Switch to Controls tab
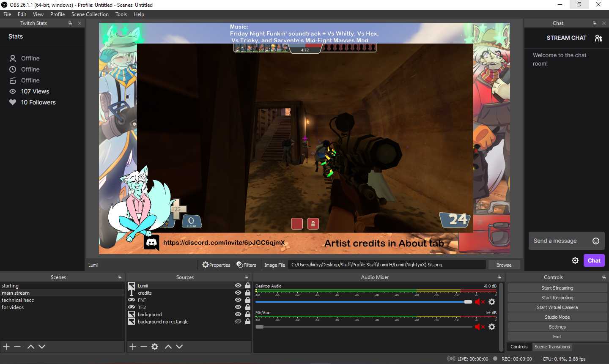This screenshot has height=364, width=609. (x=519, y=347)
